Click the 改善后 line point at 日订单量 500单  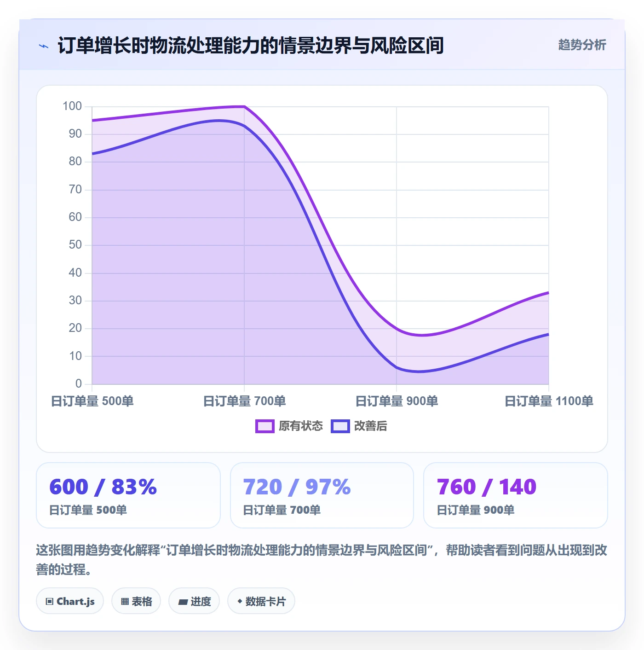[x=92, y=154]
